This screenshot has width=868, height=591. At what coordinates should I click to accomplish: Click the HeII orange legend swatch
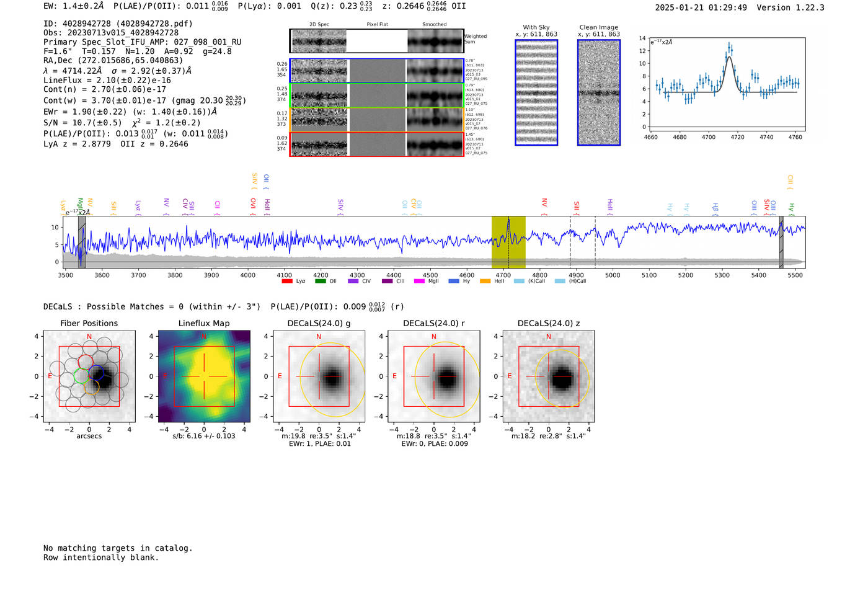pos(485,281)
